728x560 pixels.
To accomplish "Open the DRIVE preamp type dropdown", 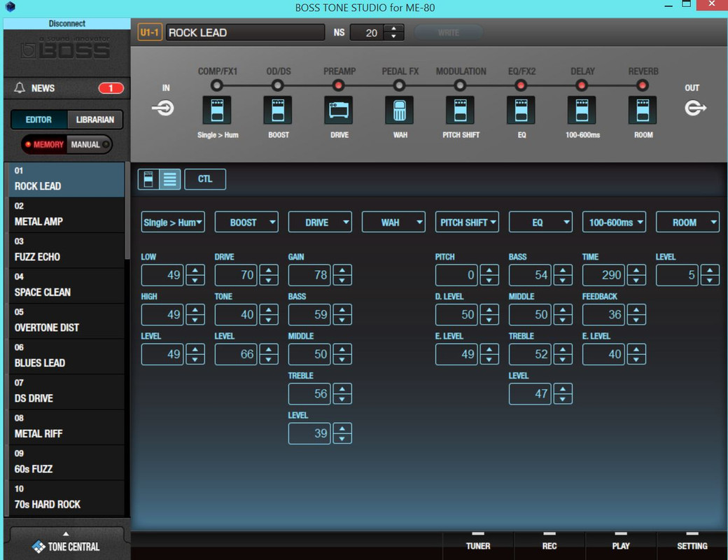I will [x=320, y=223].
